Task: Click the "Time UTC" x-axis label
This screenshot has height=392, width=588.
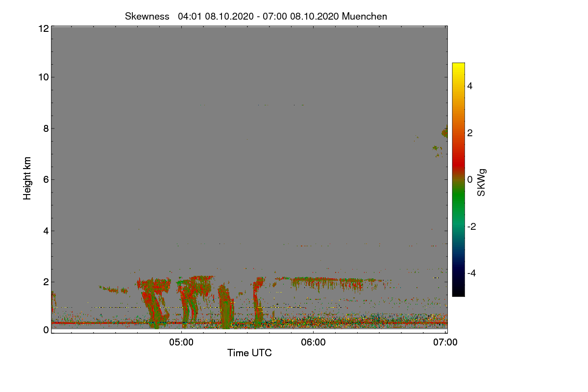Action: tap(249, 353)
